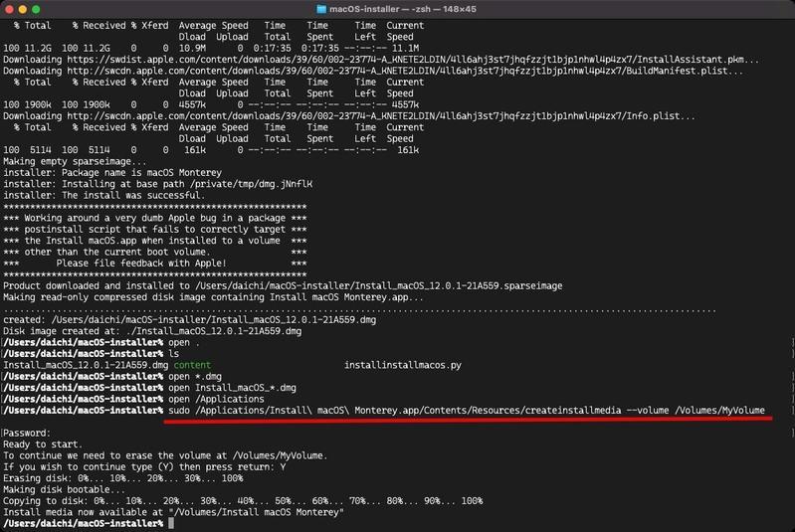This screenshot has height=532, width=795.
Task: Click the createinstallmedia command text
Action: pyautogui.click(x=467, y=411)
